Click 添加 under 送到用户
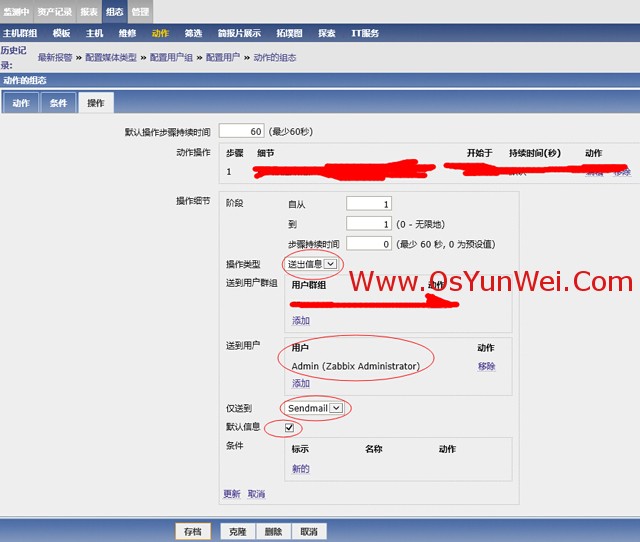The height and width of the screenshot is (542, 640). coord(301,383)
